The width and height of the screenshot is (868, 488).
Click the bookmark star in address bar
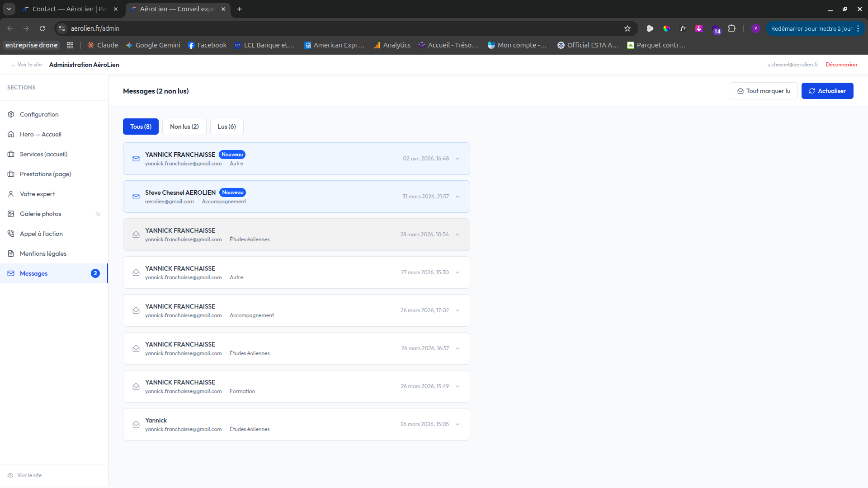[627, 28]
